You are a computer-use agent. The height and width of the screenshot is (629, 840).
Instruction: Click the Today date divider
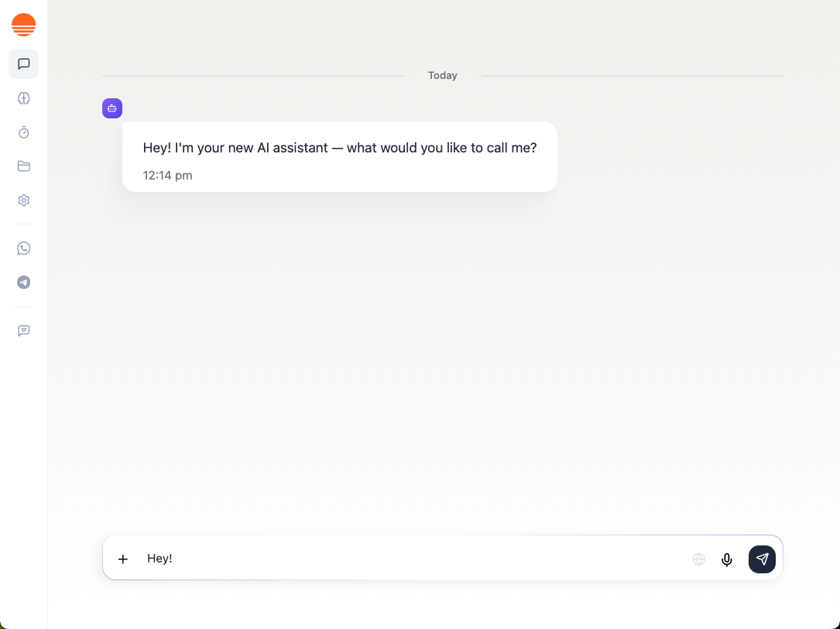click(442, 75)
